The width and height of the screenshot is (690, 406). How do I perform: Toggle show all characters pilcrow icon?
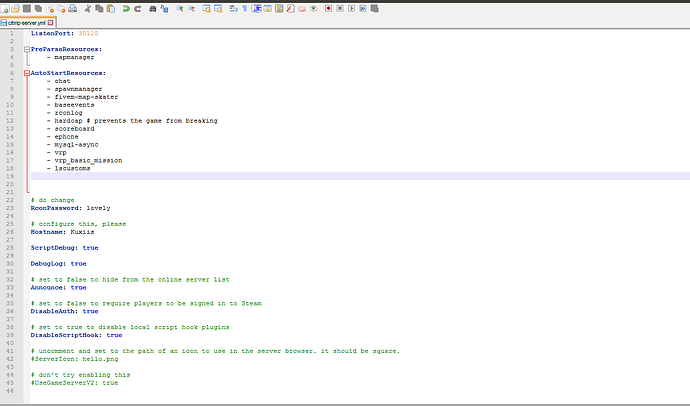click(245, 8)
